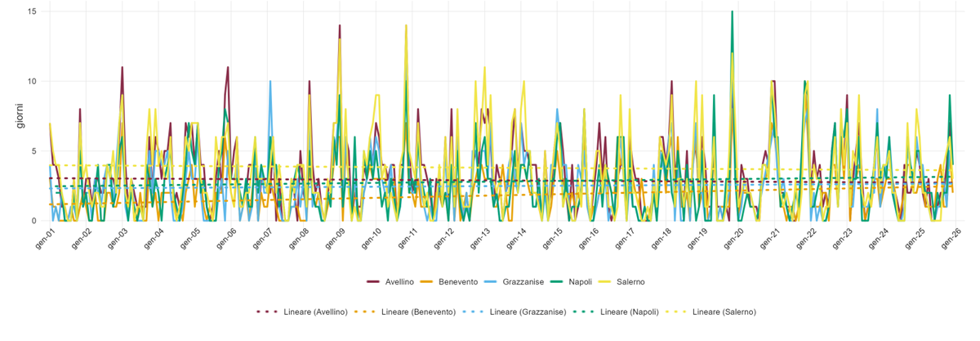This screenshot has width=980, height=341.
Task: Select the gen-21 x-axis label
Action: (772, 238)
